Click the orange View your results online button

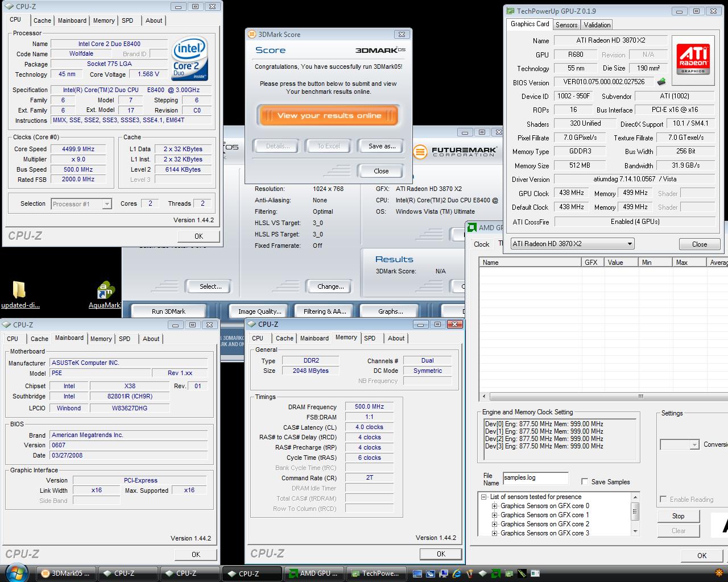click(329, 116)
